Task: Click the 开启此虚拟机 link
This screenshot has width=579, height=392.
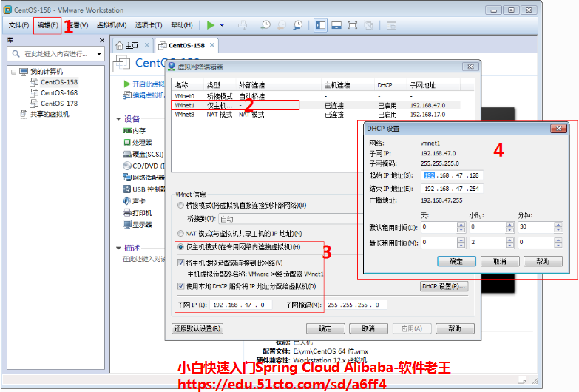Action: pos(145,84)
